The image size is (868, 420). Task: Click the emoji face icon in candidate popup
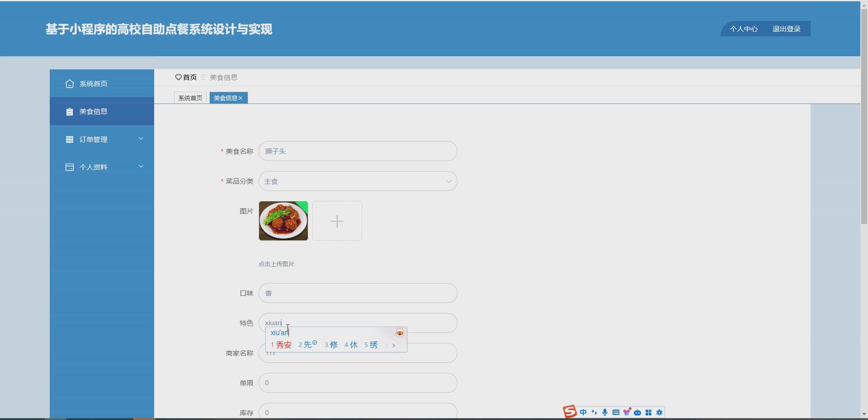coord(400,333)
